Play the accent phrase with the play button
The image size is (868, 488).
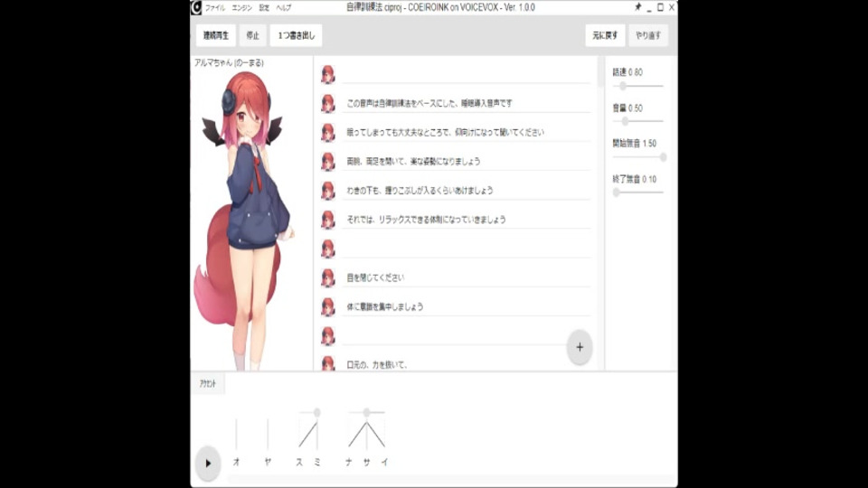click(208, 463)
